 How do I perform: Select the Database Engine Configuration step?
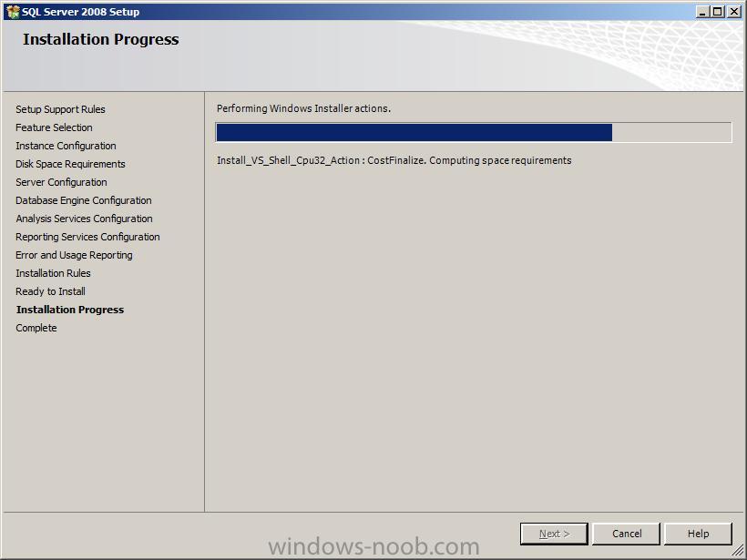(84, 200)
